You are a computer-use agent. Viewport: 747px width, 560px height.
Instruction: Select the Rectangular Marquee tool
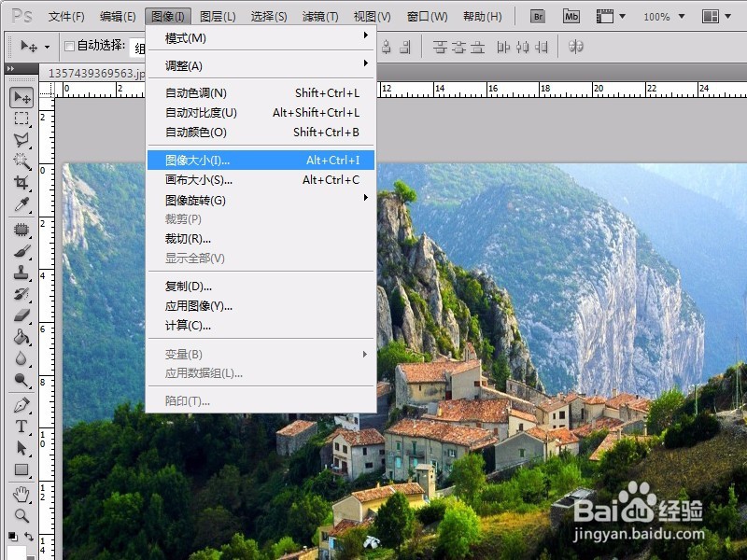click(21, 119)
